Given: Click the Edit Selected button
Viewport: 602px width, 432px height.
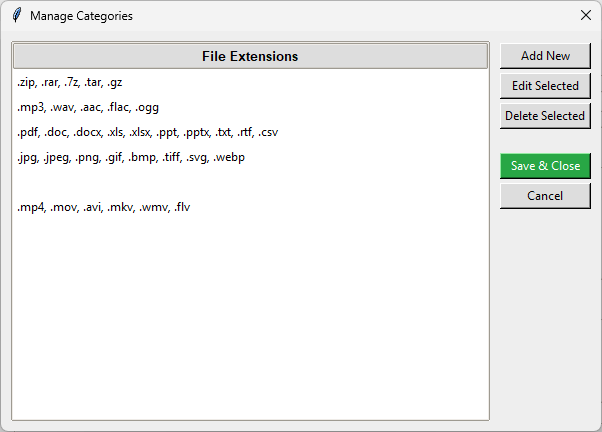Looking at the screenshot, I should pyautogui.click(x=545, y=86).
